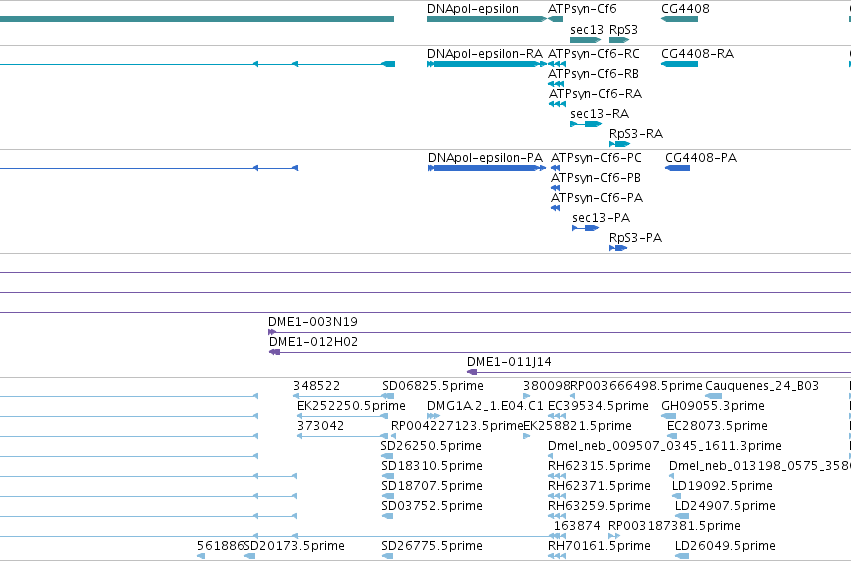Click EST SD03752.5prime
Viewport: 851px width, 561px height.
click(x=431, y=506)
